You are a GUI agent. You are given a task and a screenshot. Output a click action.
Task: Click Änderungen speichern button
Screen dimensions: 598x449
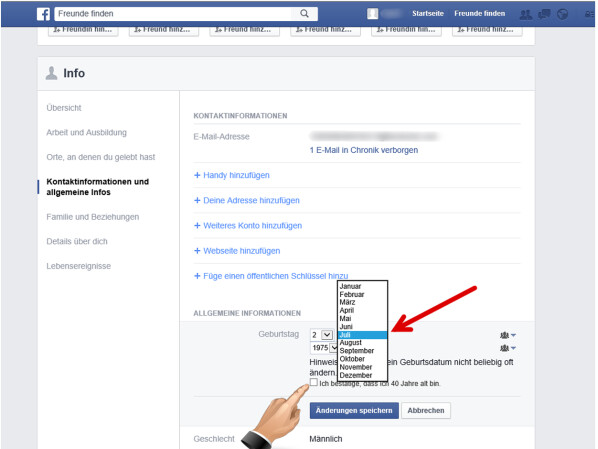pos(354,410)
